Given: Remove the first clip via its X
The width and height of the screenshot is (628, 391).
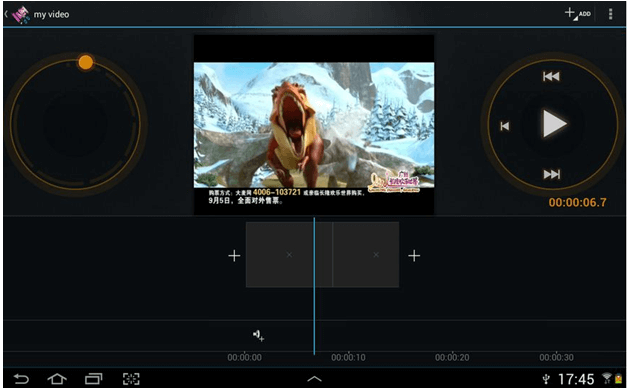Looking at the screenshot, I should tap(289, 255).
